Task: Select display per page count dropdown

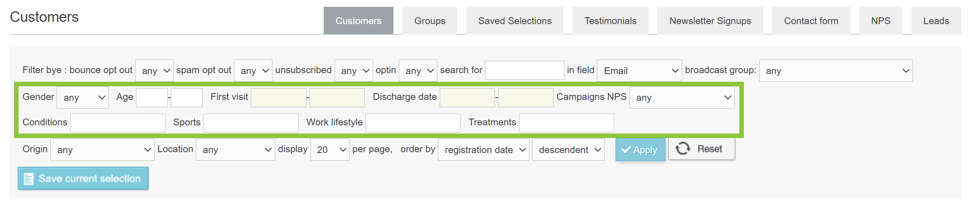Action: click(x=330, y=150)
